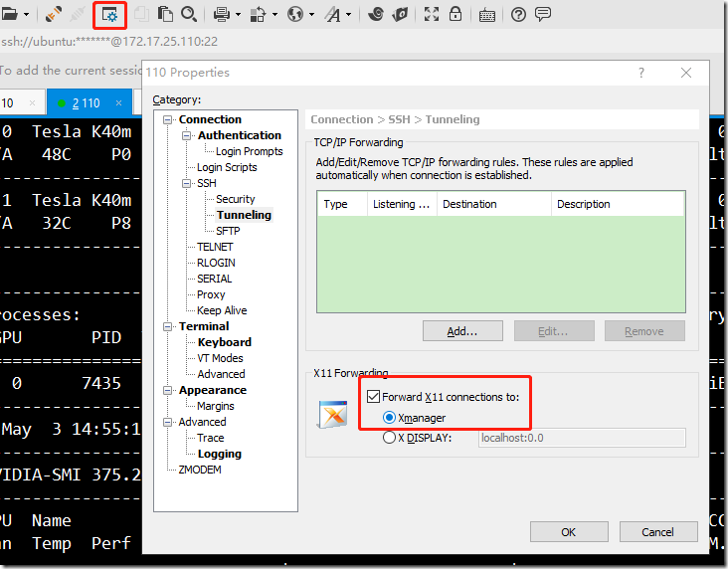Click the font letter A icon
This screenshot has width=728, height=569.
332,14
